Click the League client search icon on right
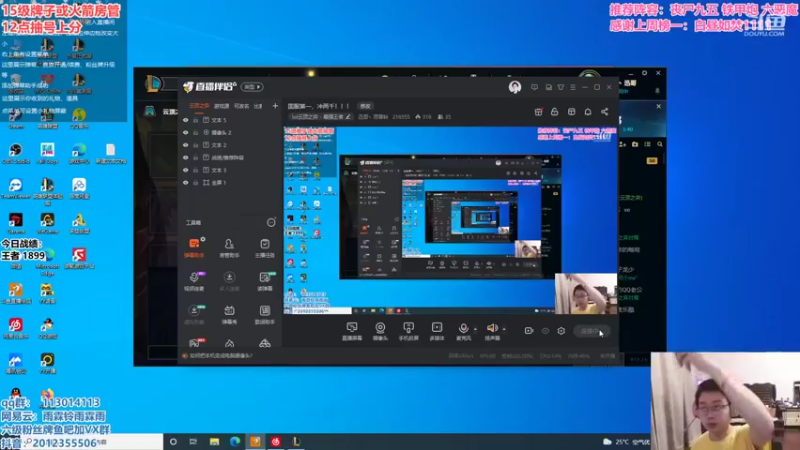 [x=660, y=144]
